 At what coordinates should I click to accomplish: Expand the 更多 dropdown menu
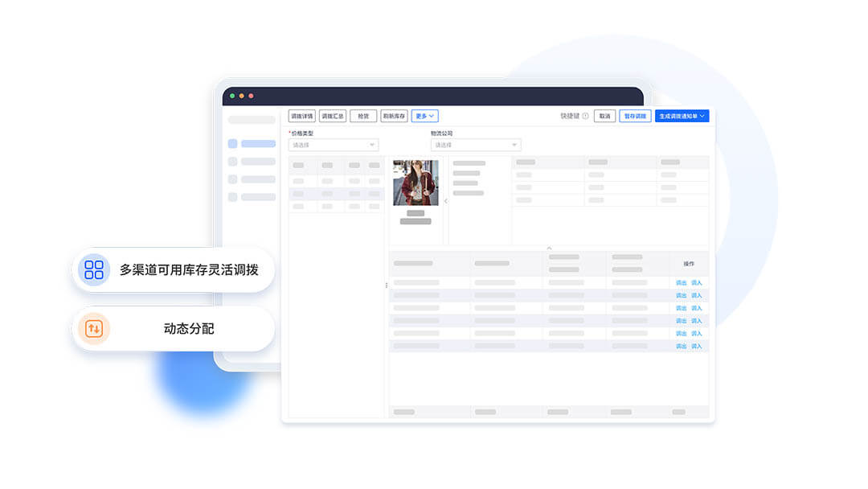coord(424,116)
